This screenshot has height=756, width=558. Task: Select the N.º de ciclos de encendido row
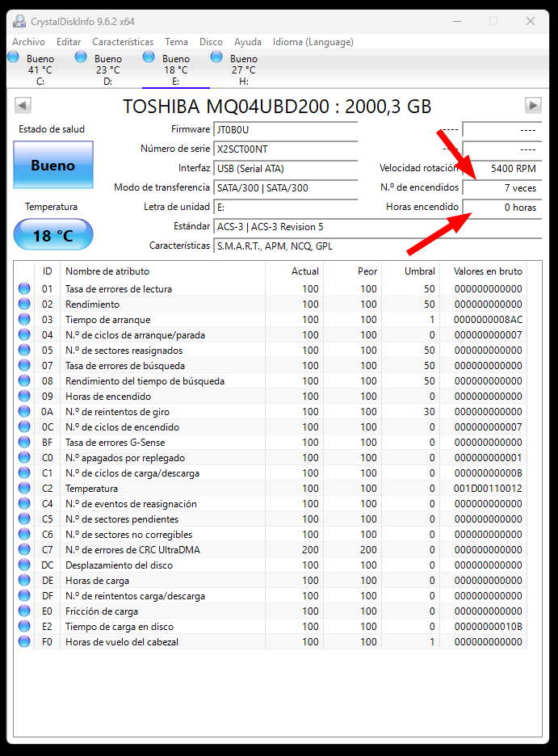[x=271, y=427]
